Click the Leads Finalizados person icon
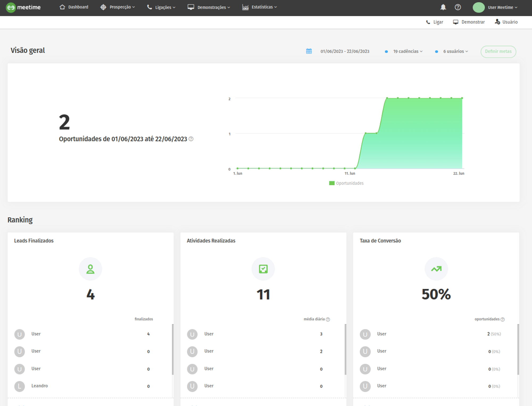 point(90,269)
